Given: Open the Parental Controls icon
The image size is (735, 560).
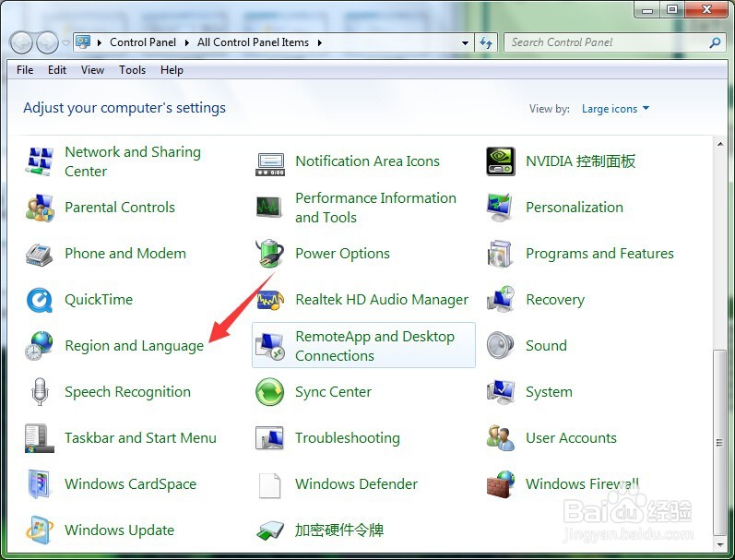Looking at the screenshot, I should [x=40, y=208].
